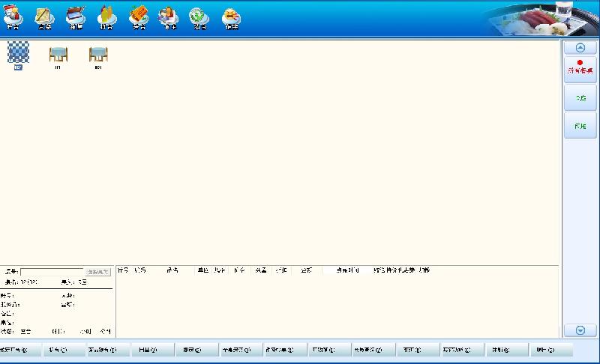Select the bottles and drinks toolbar icon

[x=107, y=16]
